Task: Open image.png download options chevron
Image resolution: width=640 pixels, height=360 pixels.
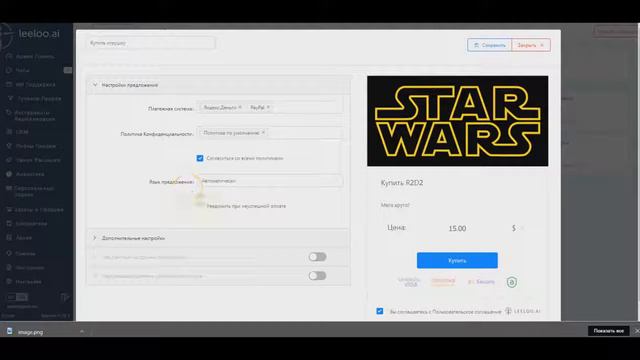Action: [82, 331]
